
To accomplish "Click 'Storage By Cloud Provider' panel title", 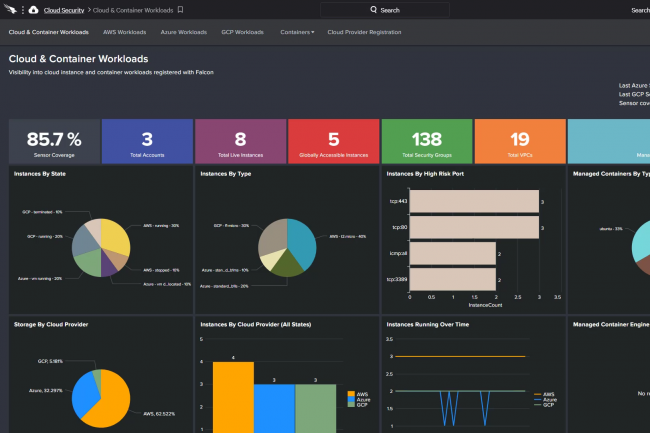I will click(x=51, y=324).
